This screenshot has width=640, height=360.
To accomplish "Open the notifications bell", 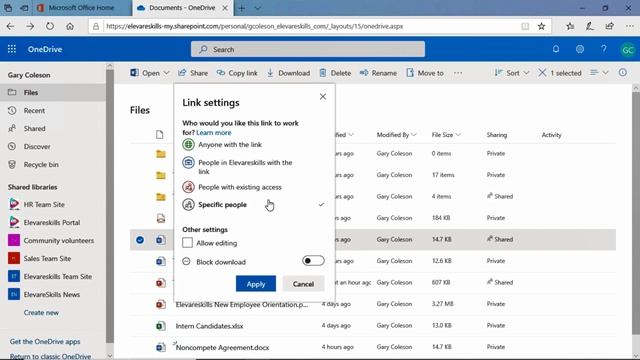I will click(x=556, y=49).
